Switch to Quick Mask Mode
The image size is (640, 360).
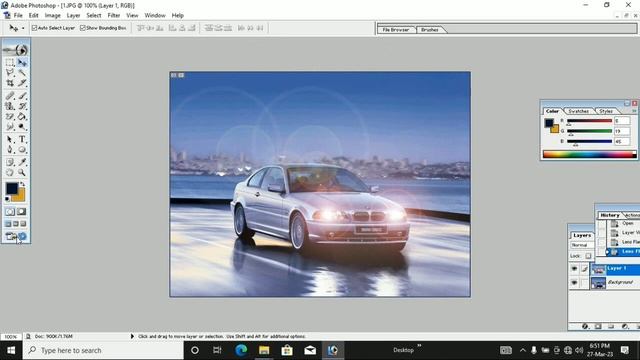22,211
